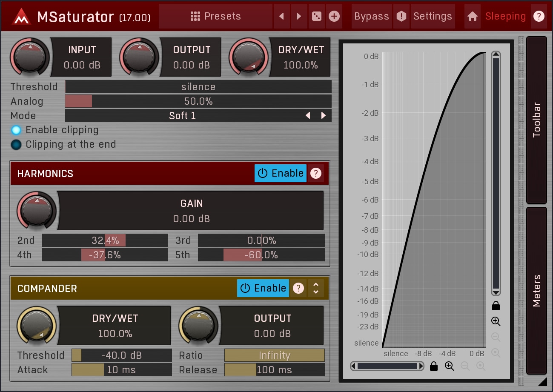Click the home icon in top bar
The width and height of the screenshot is (553, 392).
tap(472, 17)
